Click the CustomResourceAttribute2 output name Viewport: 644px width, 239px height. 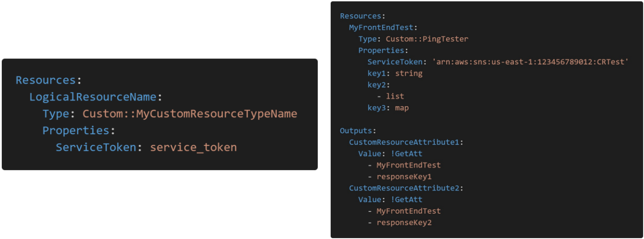[x=403, y=188]
